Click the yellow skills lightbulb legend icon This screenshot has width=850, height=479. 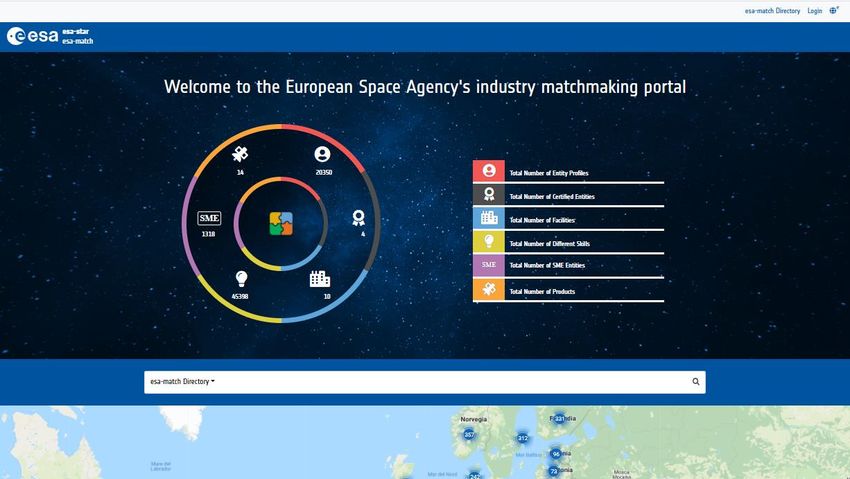pos(488,241)
